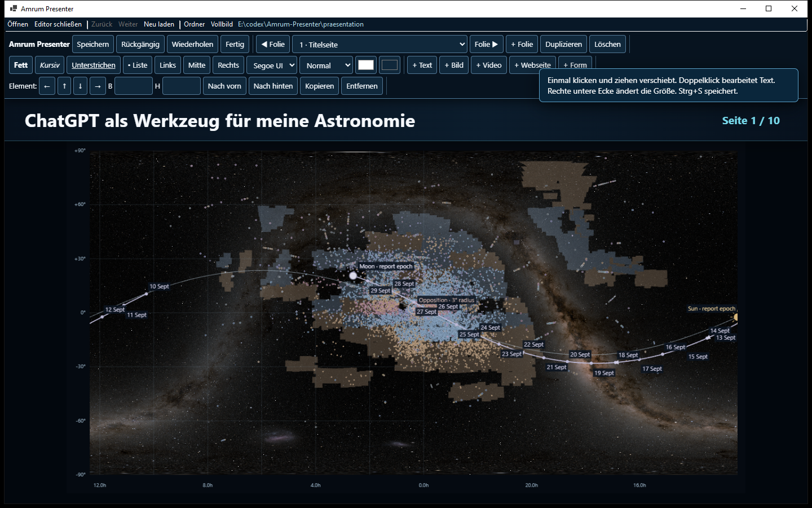Switch to Vollbild mode
The image size is (812, 508).
pos(222,24)
